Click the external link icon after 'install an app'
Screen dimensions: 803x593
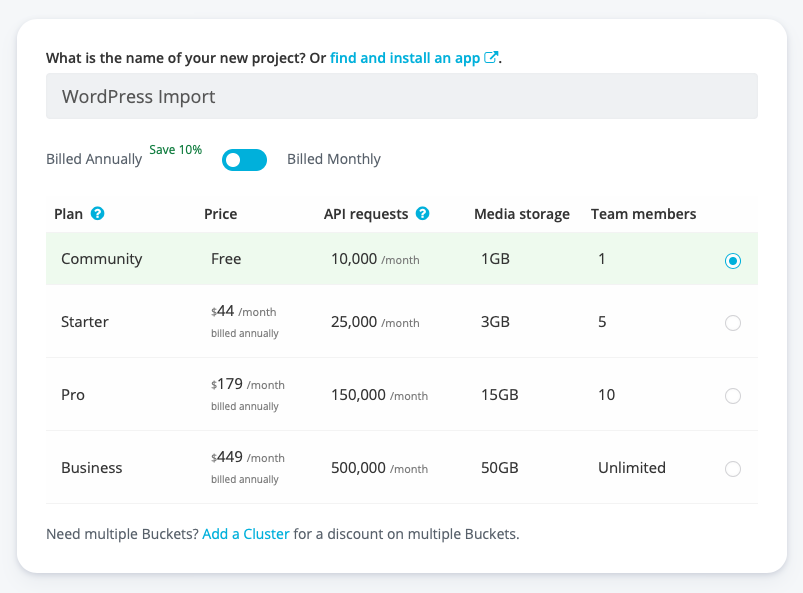click(x=491, y=58)
